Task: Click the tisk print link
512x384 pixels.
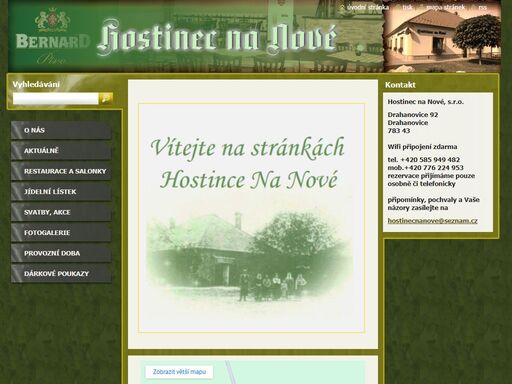Action: [407, 7]
